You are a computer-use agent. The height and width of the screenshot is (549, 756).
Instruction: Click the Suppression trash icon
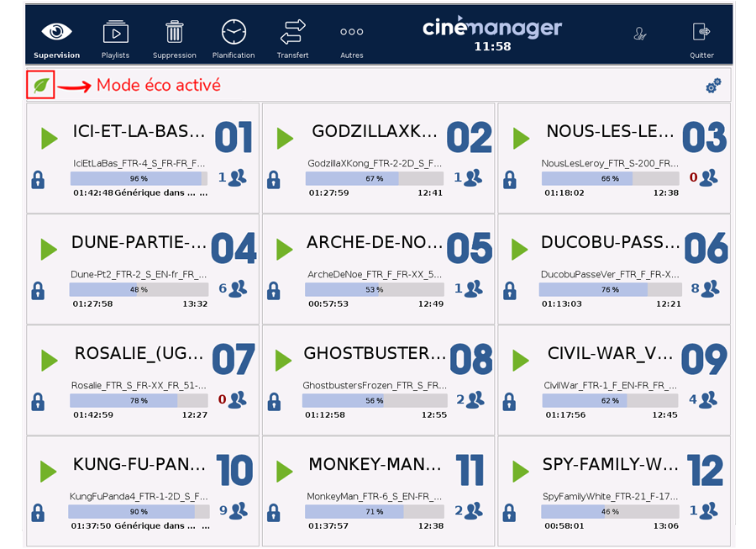pyautogui.click(x=174, y=33)
